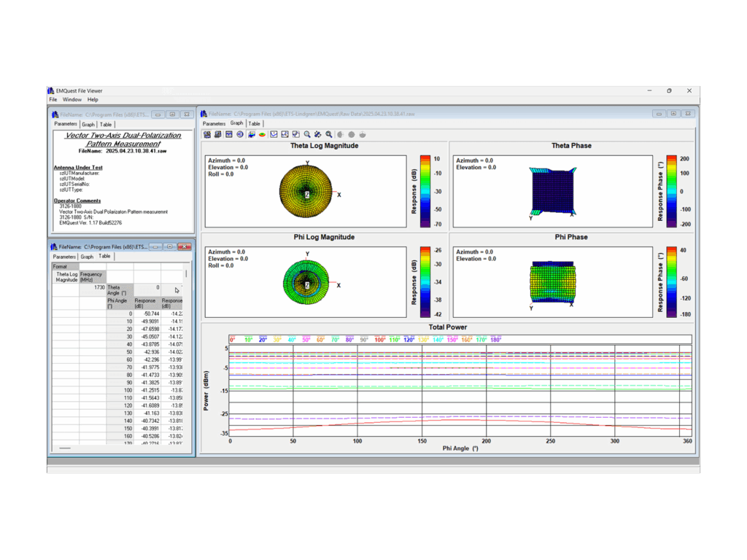
Task: Click the Response (dB) color scale beside Theta Log Magnitude
Action: pos(426,191)
